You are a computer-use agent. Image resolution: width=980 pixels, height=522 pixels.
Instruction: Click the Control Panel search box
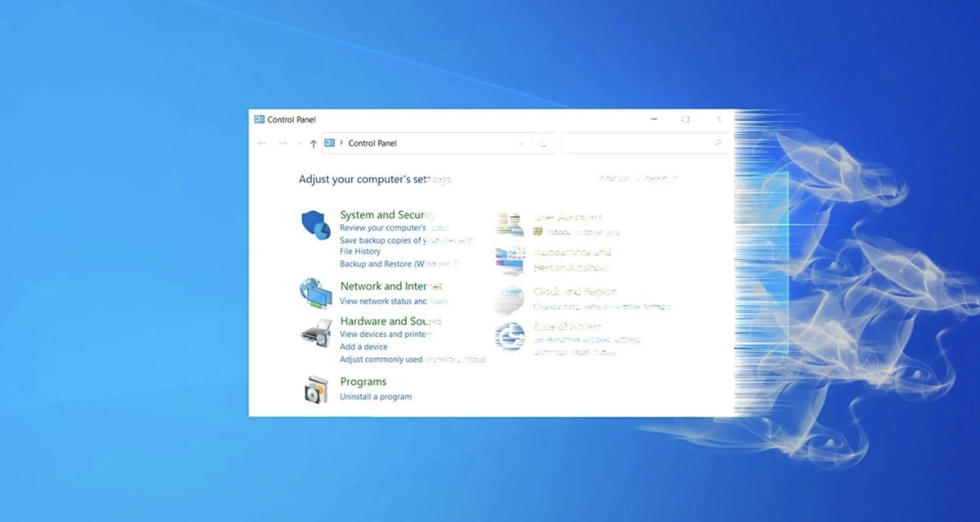(644, 143)
